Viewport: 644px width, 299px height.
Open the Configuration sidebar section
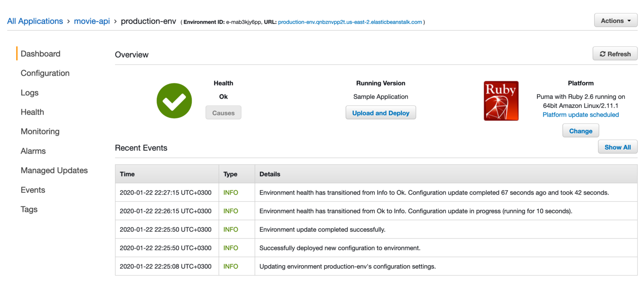pos(45,73)
